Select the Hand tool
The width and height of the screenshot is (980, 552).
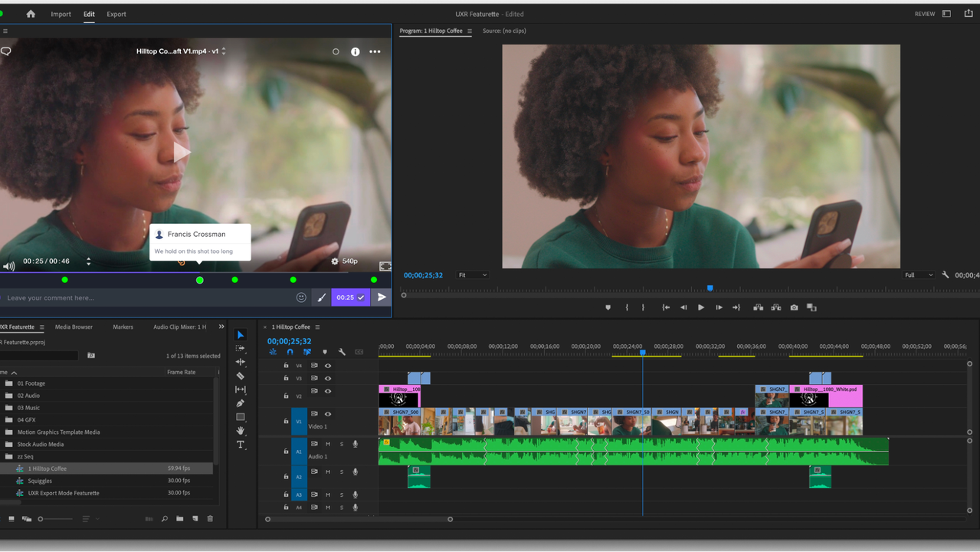241,431
